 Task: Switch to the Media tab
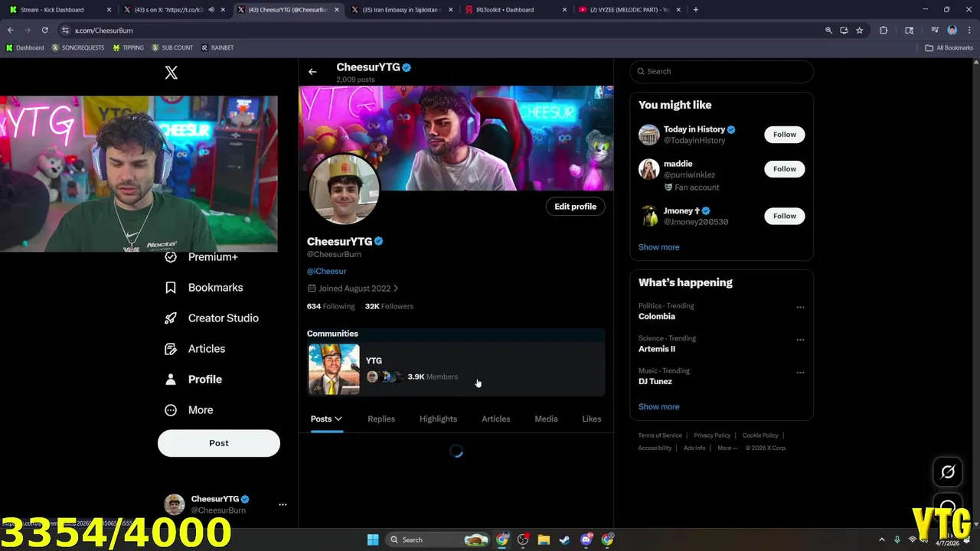(546, 419)
